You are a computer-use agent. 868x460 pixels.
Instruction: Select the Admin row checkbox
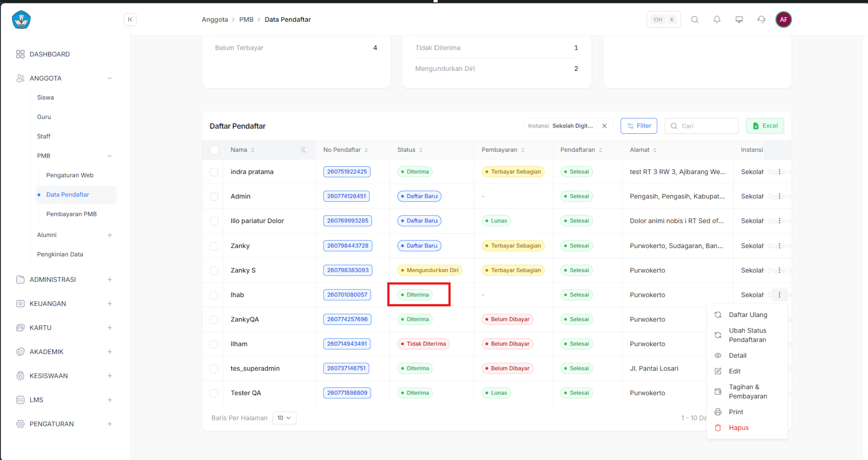tap(214, 197)
